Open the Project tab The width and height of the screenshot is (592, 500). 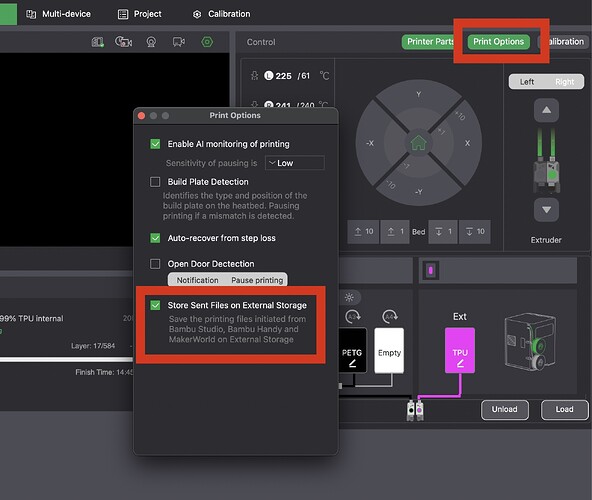coord(140,14)
